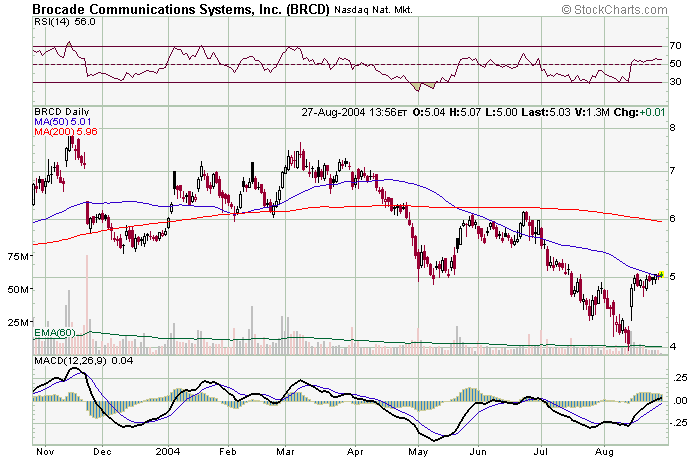Image resolution: width=700 pixels, height=462 pixels.
Task: Click the price axis label 8
Action: pyautogui.click(x=672, y=128)
